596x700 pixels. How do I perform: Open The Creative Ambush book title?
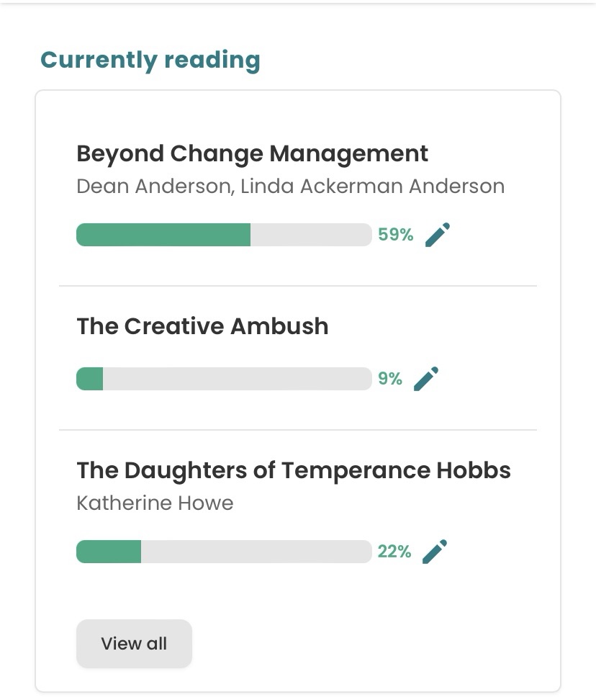[202, 326]
